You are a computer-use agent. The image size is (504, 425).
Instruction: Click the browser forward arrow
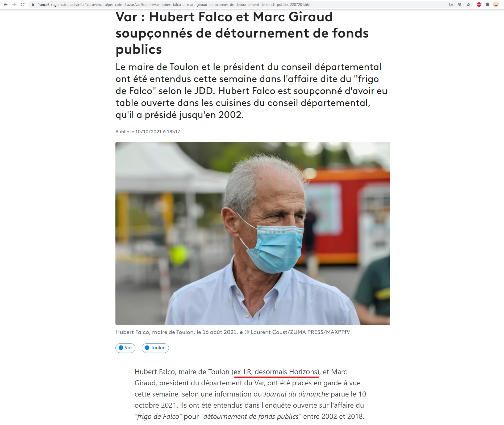(14, 5)
